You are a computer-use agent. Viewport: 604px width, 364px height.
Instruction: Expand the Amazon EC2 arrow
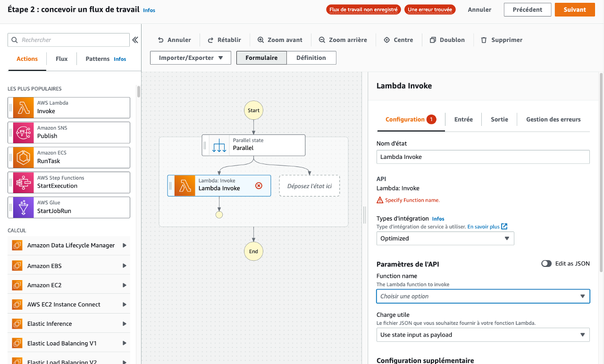pyautogui.click(x=125, y=285)
